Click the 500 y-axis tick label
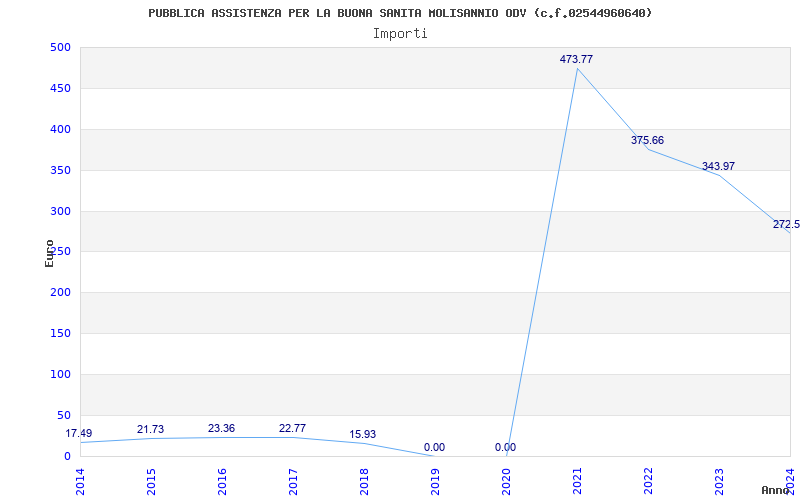This screenshot has width=800, height=500. (x=60, y=47)
